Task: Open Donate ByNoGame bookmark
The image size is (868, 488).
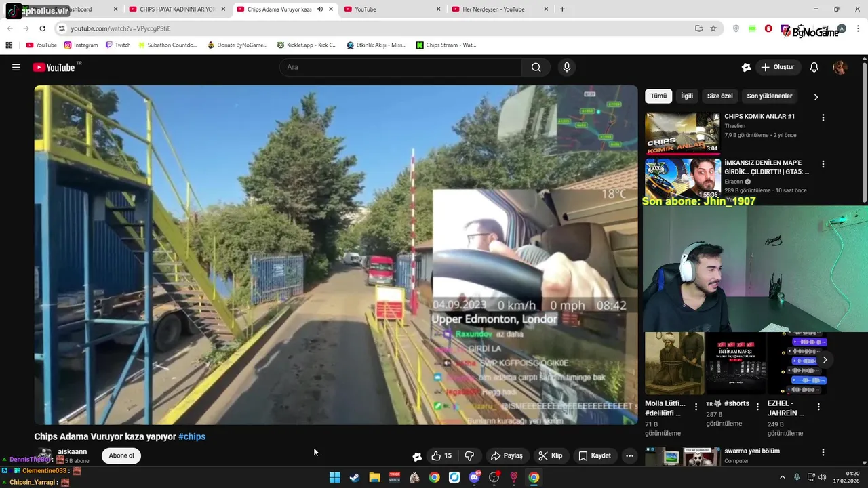Action: pos(237,45)
